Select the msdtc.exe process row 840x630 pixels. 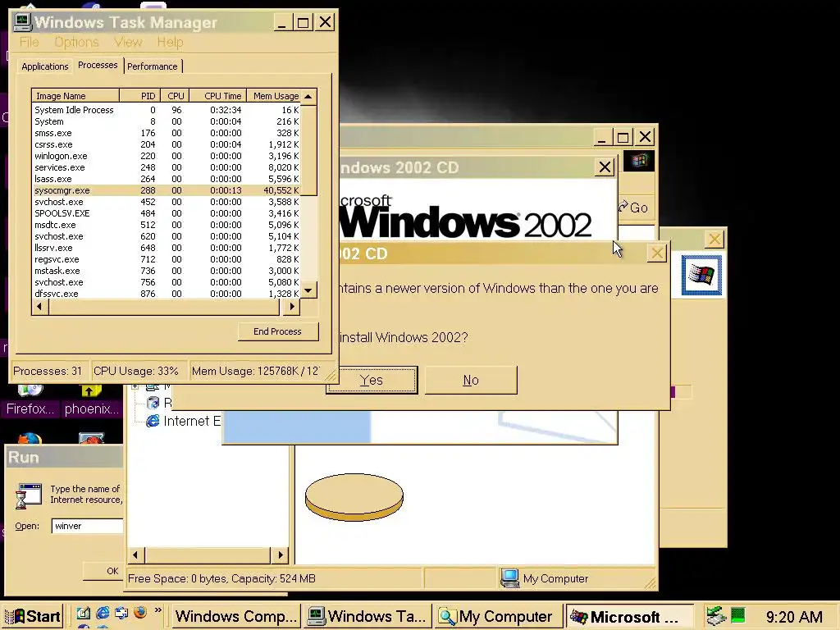point(167,225)
